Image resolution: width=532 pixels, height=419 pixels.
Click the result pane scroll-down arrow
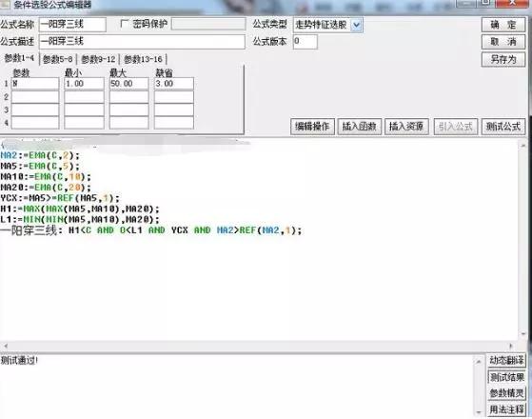tap(479, 412)
